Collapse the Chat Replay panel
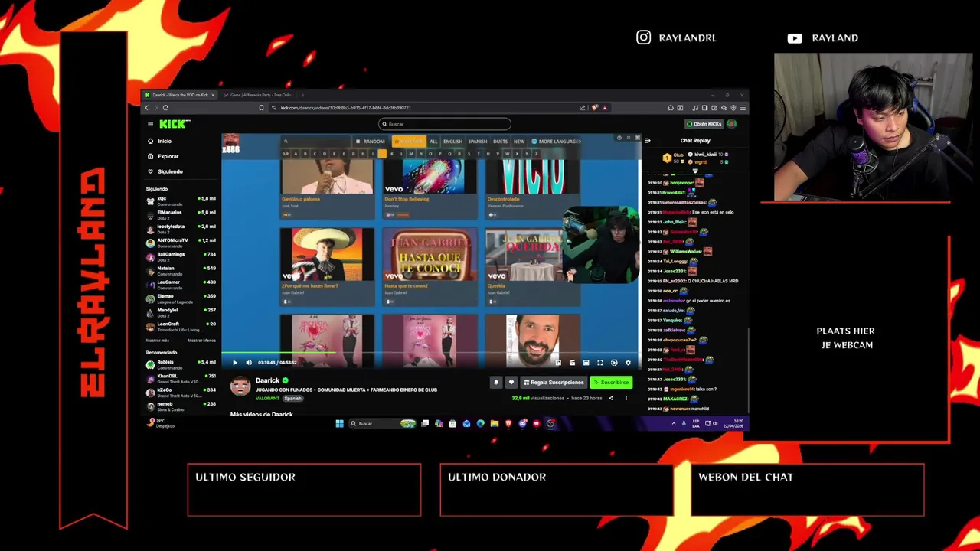This screenshot has width=980, height=551. click(648, 141)
